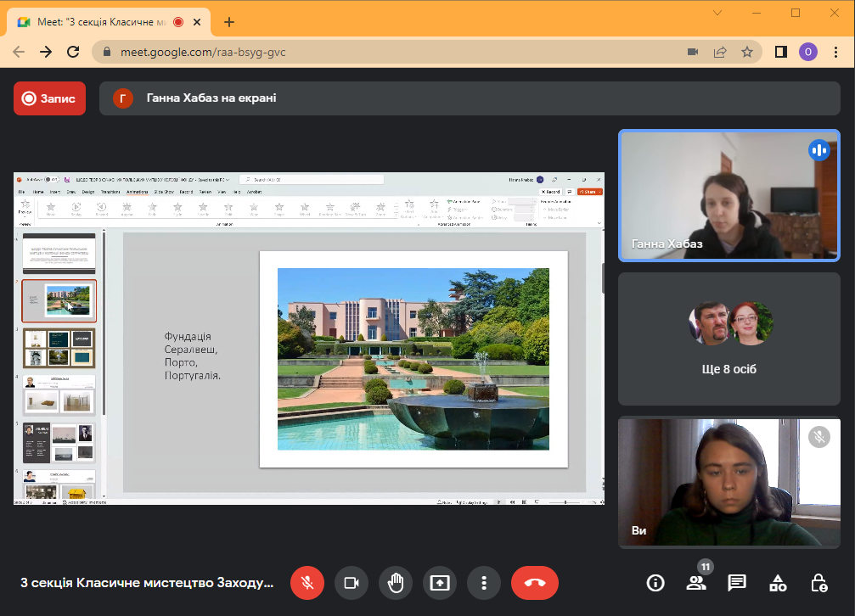Screen dimensions: 855x616
Task: Open the Chrome profile avatar O
Action: pos(808,52)
